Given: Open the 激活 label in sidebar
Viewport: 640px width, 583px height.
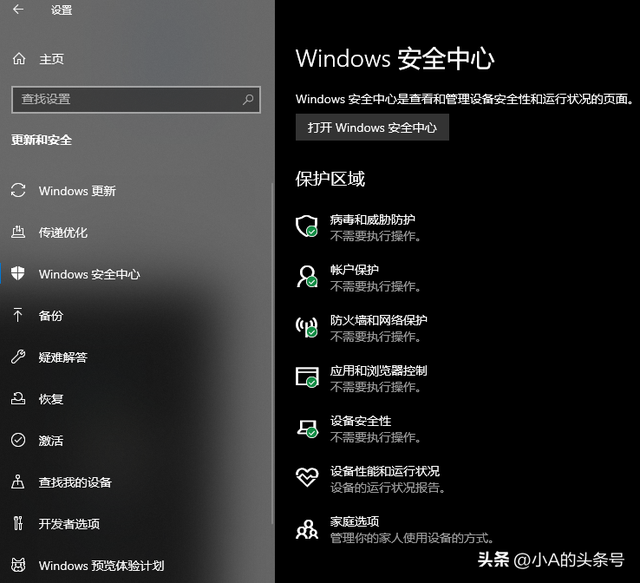Looking at the screenshot, I should click(x=51, y=441).
